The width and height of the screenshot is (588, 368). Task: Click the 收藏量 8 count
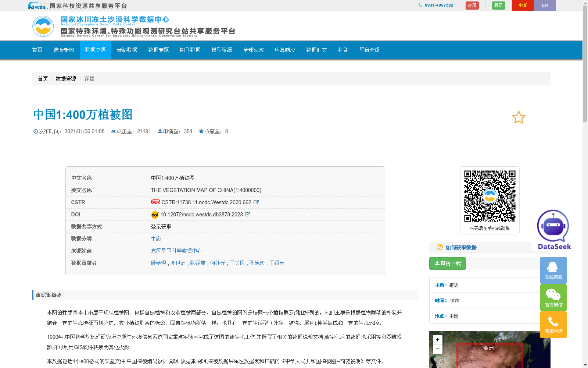(214, 131)
